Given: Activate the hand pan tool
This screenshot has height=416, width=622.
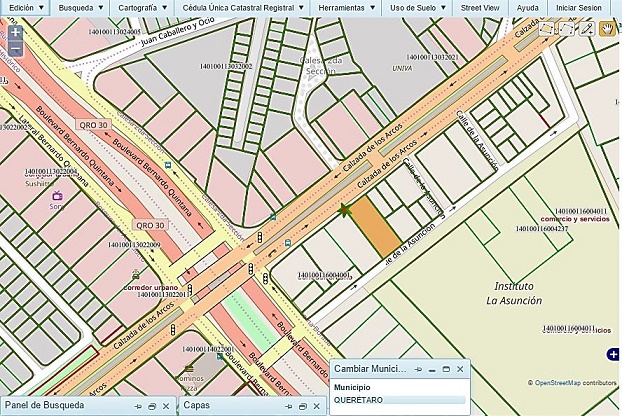Looking at the screenshot, I should [x=607, y=29].
